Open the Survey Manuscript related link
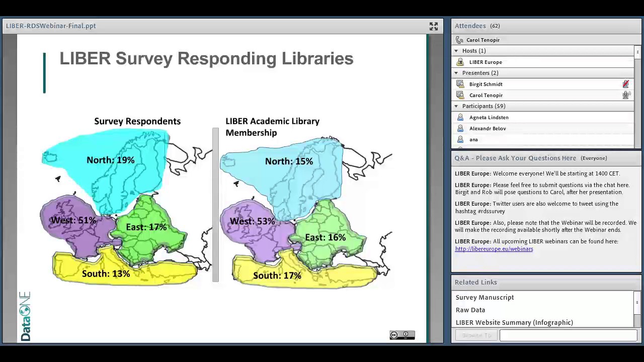The height and width of the screenshot is (362, 644). (x=485, y=297)
